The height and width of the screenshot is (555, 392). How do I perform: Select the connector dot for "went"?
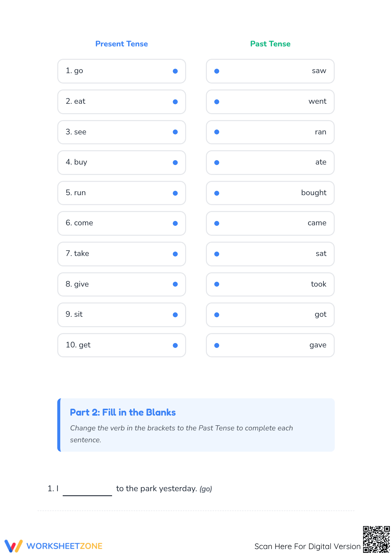tap(217, 102)
